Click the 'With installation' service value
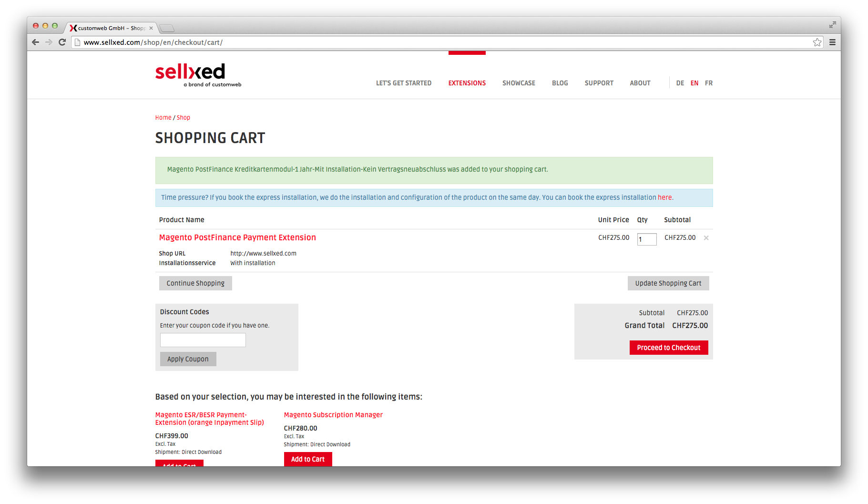Viewport: 868px width, 504px height. coord(253,263)
